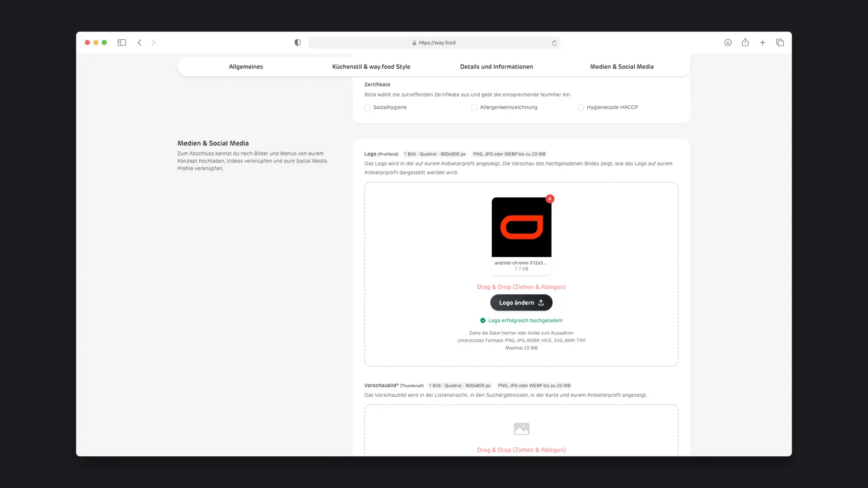Open a new browser tab
This screenshot has height=488, width=868.
point(763,42)
